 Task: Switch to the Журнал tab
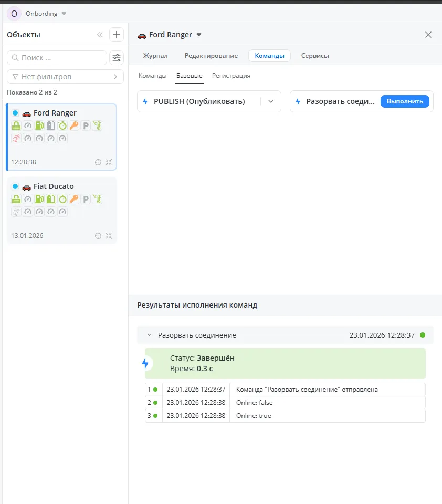tap(155, 56)
